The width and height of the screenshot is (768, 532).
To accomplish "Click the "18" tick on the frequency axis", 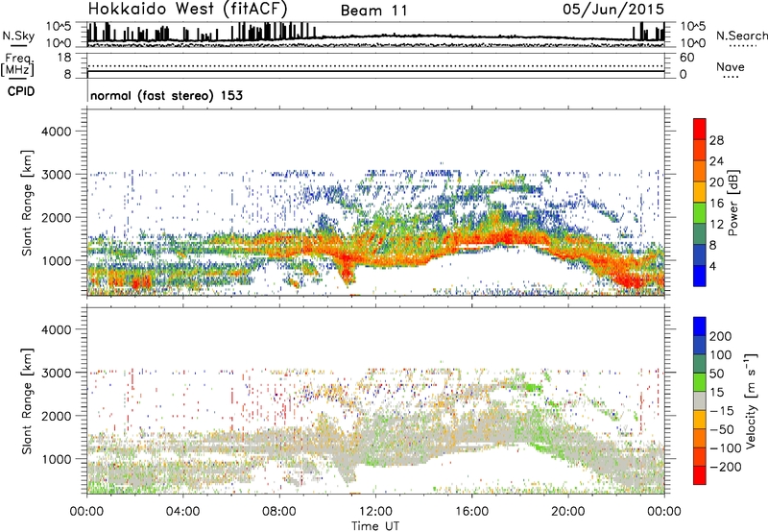I will [x=64, y=57].
